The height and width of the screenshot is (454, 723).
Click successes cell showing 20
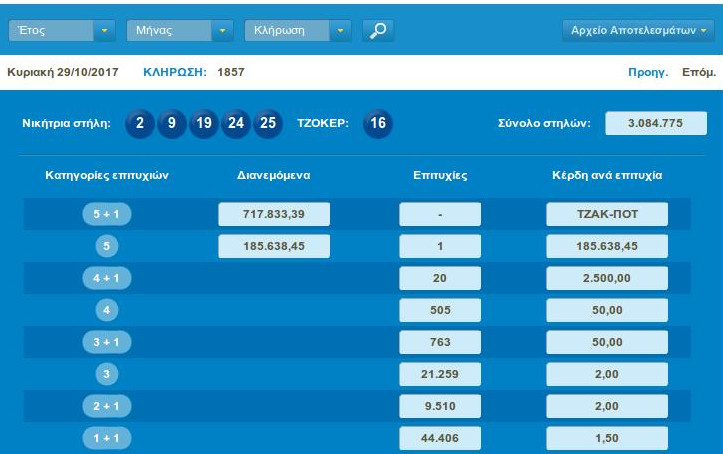click(x=440, y=278)
